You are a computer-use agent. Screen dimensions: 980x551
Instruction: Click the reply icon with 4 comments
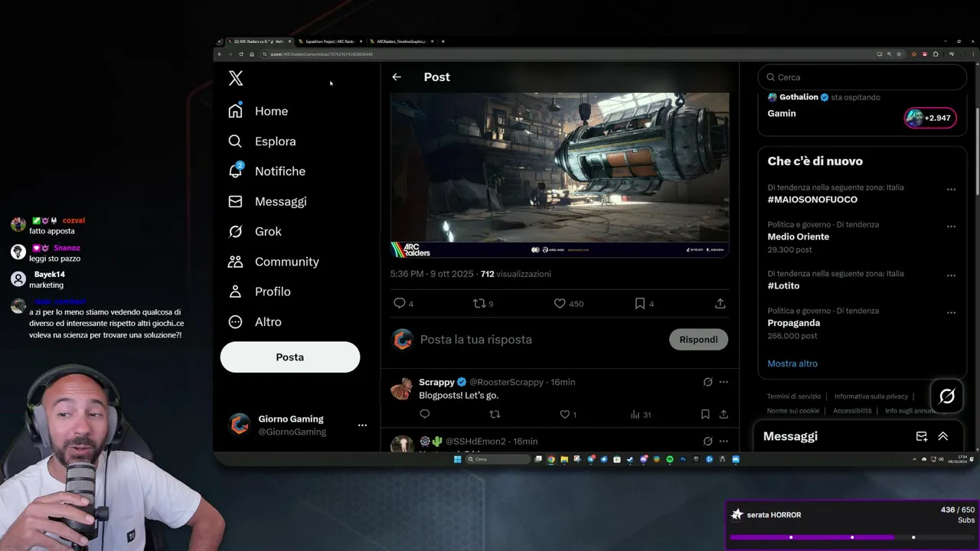click(399, 304)
